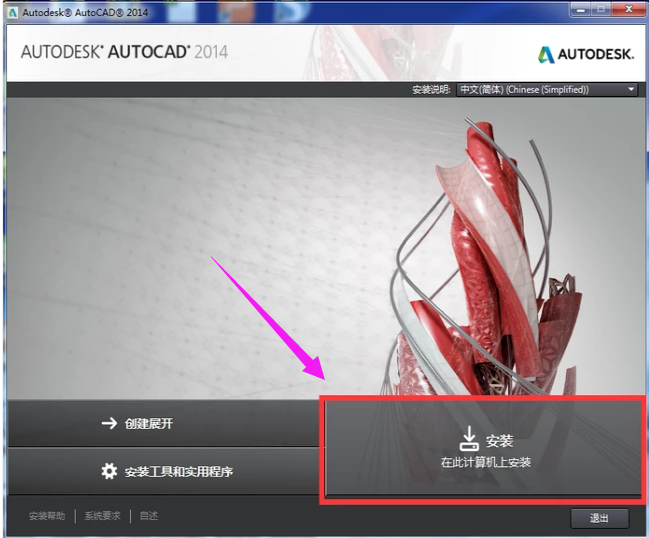The image size is (649, 538).
Task: Open the 自述 readme link
Action: coord(149,516)
